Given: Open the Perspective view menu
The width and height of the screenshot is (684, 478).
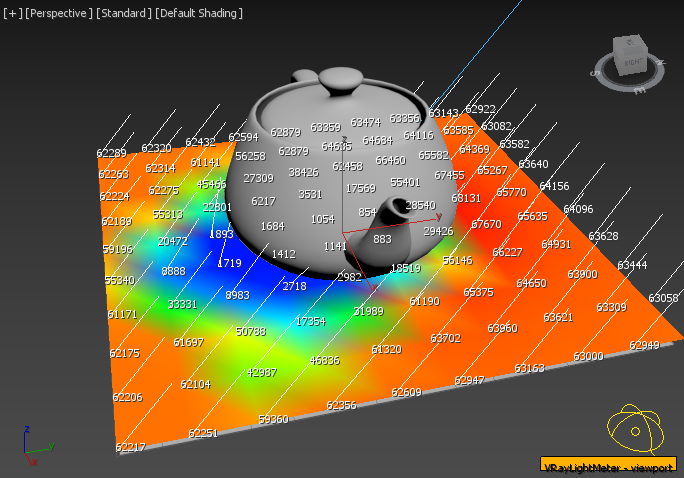Looking at the screenshot, I should (58, 13).
